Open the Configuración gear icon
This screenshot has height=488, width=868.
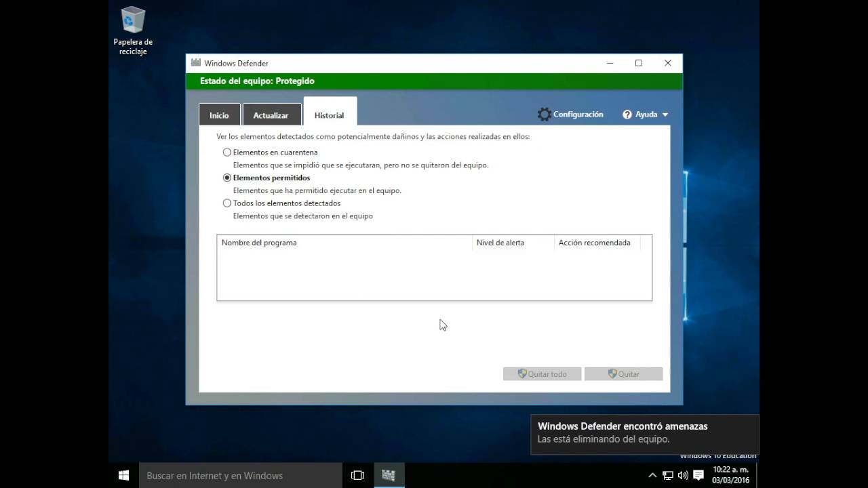[544, 115]
